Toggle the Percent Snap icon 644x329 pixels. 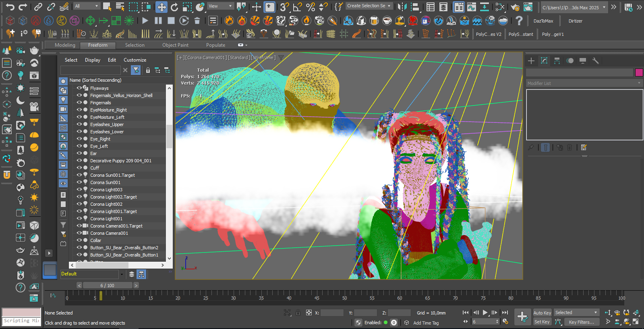click(311, 7)
